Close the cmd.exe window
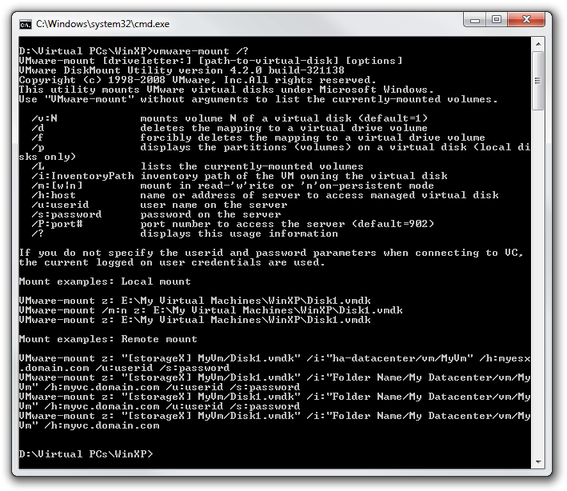 [x=526, y=20]
